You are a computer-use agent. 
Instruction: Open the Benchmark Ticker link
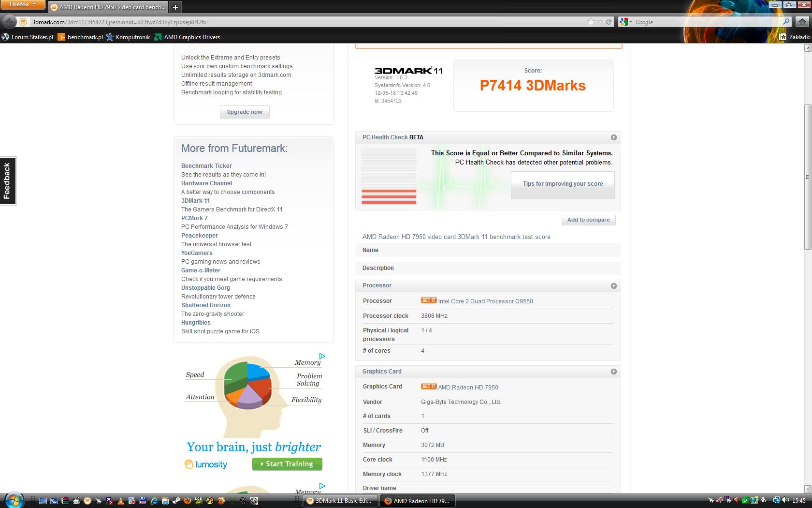pyautogui.click(x=206, y=166)
